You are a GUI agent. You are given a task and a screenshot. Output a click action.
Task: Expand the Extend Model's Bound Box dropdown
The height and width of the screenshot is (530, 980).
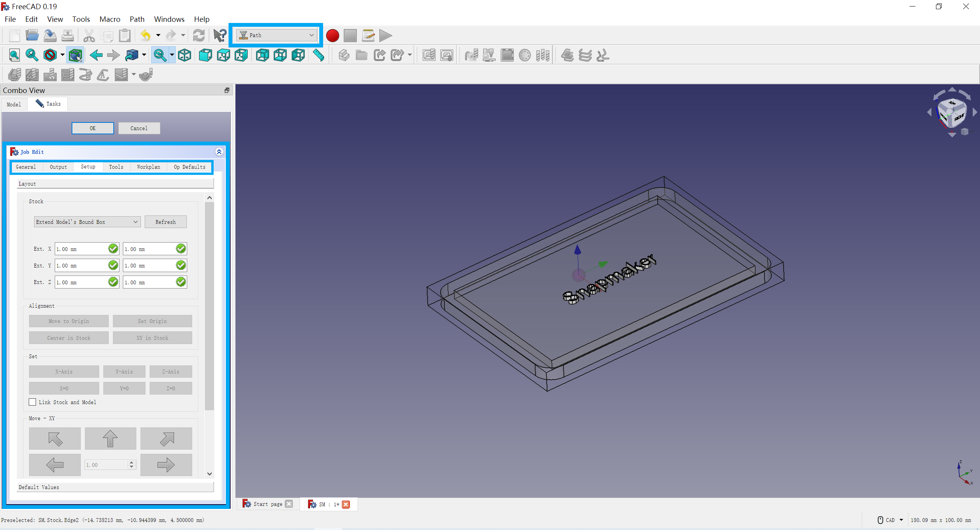tap(87, 222)
